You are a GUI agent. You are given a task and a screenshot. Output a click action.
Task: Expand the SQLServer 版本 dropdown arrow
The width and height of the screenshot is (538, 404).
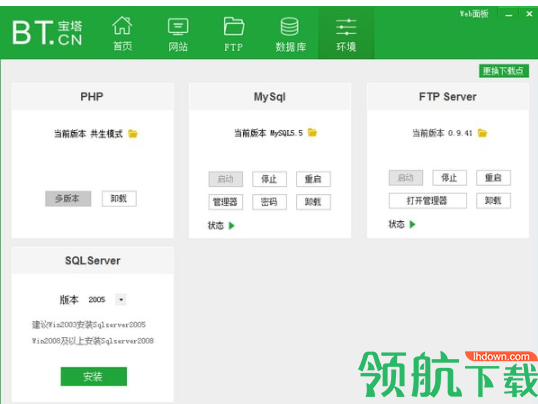pyautogui.click(x=121, y=300)
